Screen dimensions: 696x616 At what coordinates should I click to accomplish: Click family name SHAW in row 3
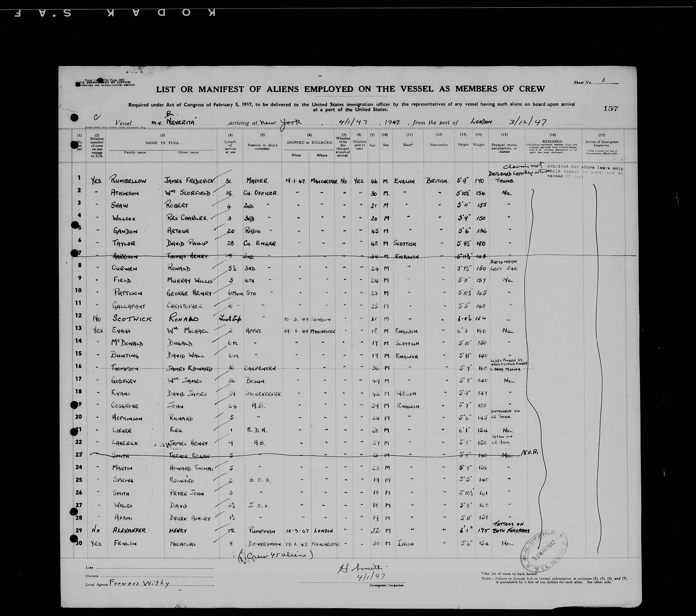[120, 206]
